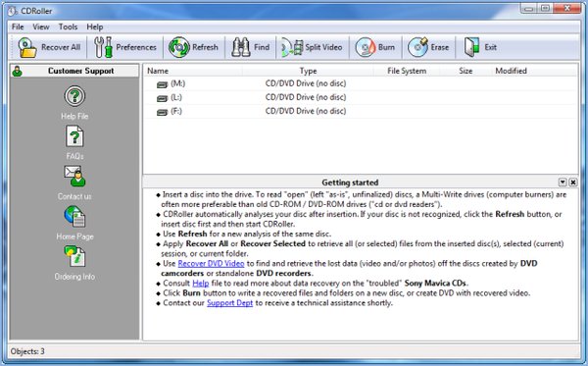
Task: Click the FAQs label in sidebar
Action: [74, 156]
